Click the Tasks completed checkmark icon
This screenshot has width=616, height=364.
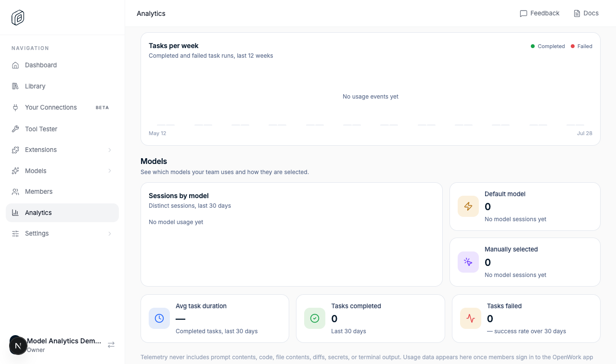coord(315,318)
